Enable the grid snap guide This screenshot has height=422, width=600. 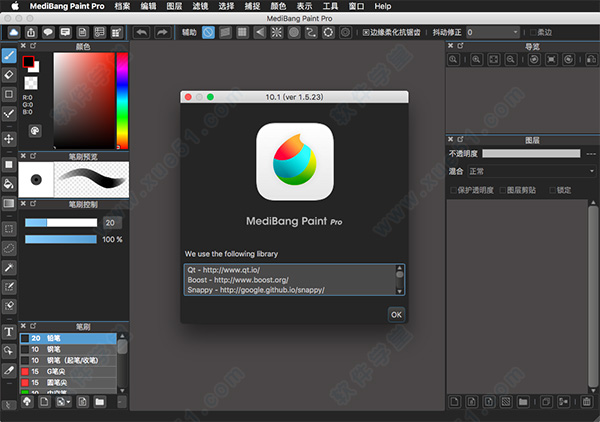(x=242, y=33)
